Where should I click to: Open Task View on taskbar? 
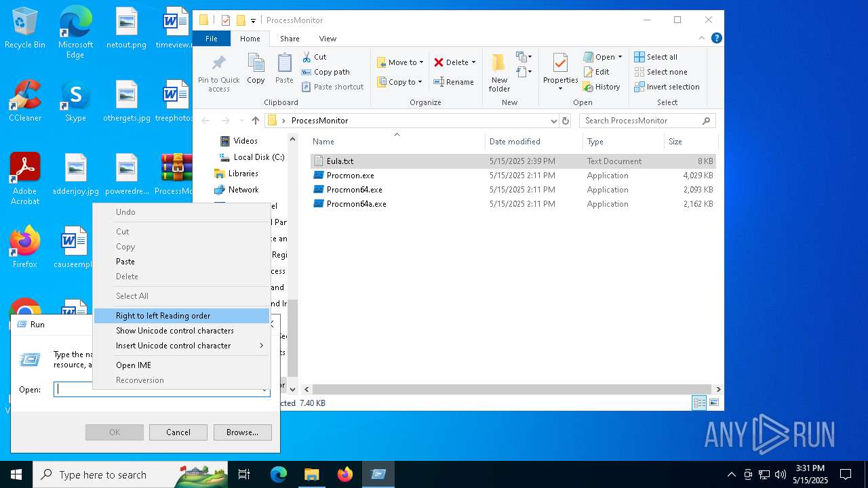click(244, 474)
